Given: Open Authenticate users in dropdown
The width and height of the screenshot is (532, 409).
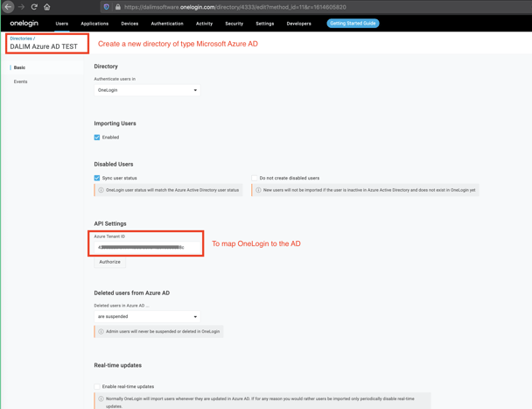Looking at the screenshot, I should coord(147,90).
